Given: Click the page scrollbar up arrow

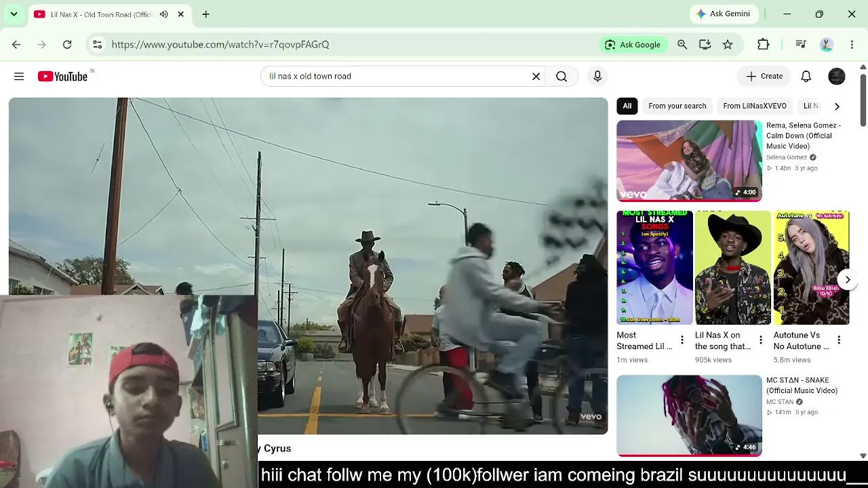Looking at the screenshot, I should [x=863, y=67].
